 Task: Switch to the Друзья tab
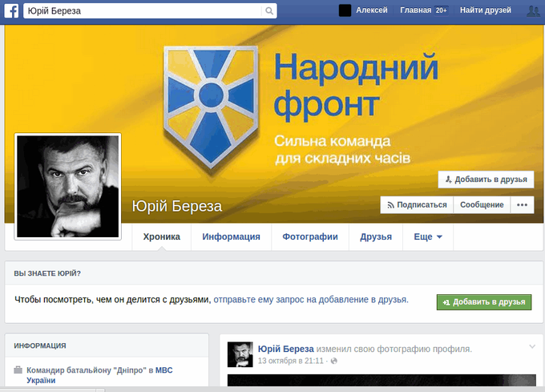pyautogui.click(x=376, y=237)
